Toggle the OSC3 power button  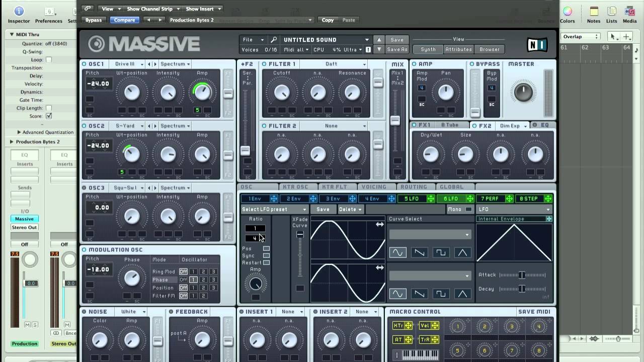coord(85,188)
